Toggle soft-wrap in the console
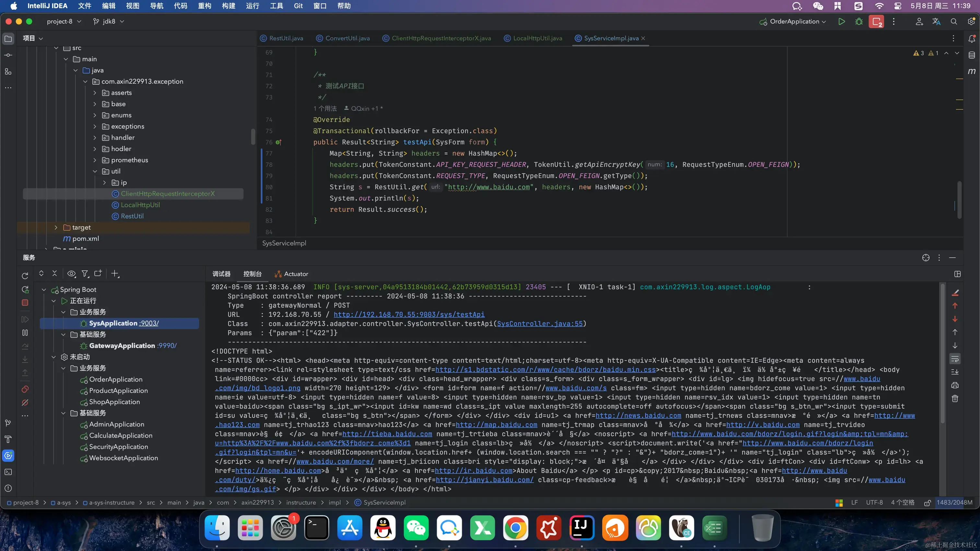The image size is (980, 551). (x=954, y=359)
